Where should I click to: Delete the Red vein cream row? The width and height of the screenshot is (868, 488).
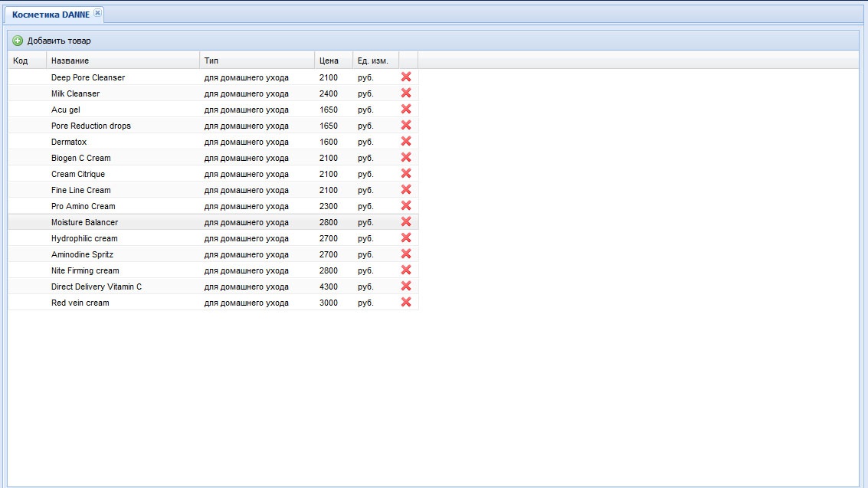406,302
